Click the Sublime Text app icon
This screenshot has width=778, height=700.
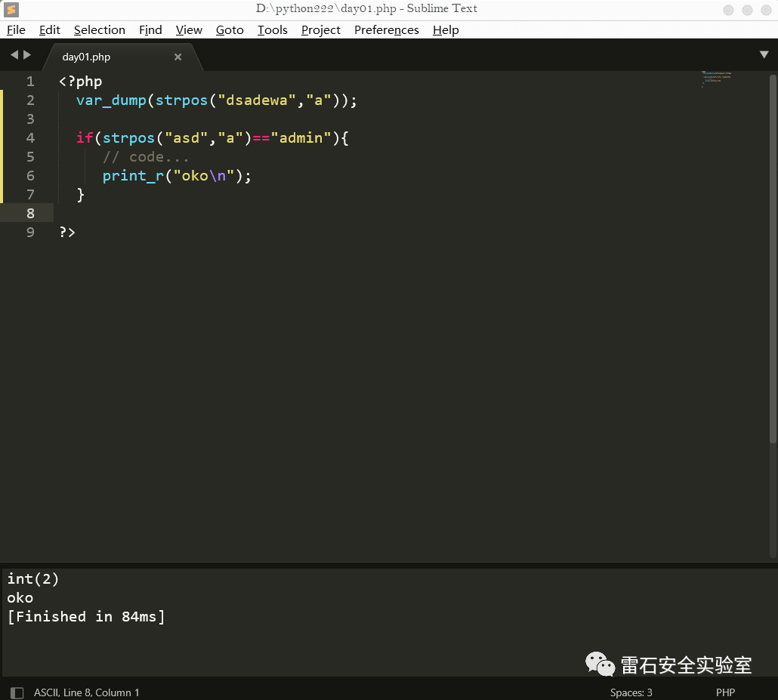coord(11,10)
